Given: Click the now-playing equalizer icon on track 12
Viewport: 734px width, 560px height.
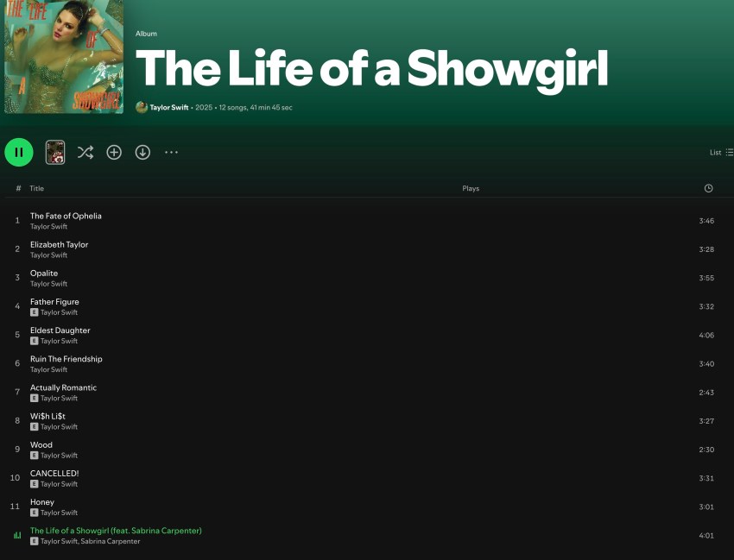Looking at the screenshot, I should (16, 535).
